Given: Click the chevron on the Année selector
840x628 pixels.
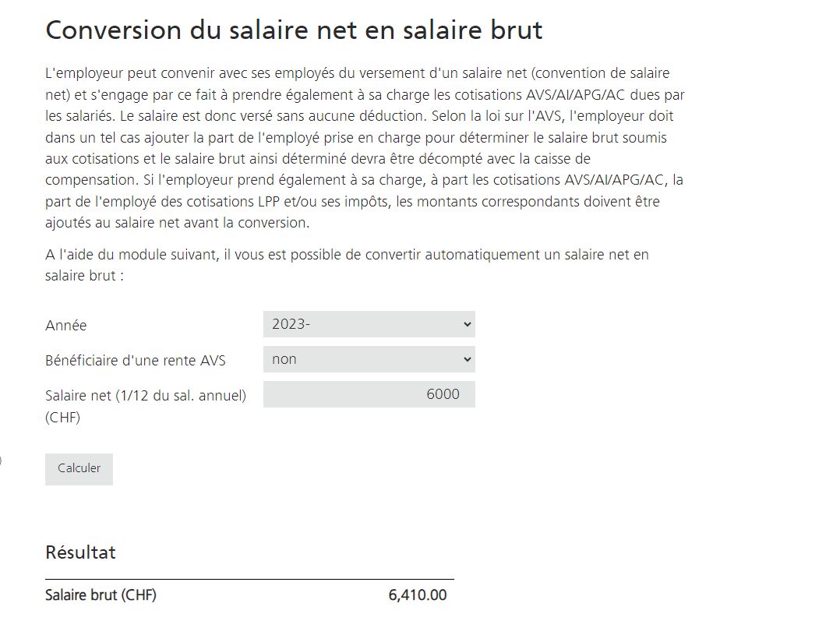Looking at the screenshot, I should tap(466, 323).
